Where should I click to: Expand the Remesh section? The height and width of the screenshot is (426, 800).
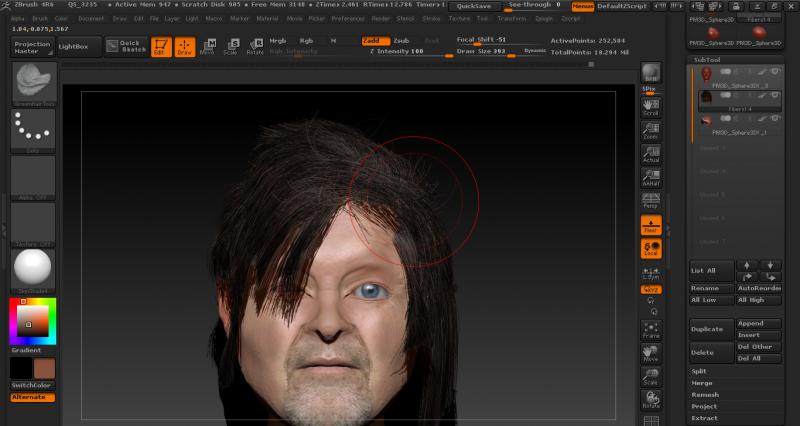click(x=705, y=394)
